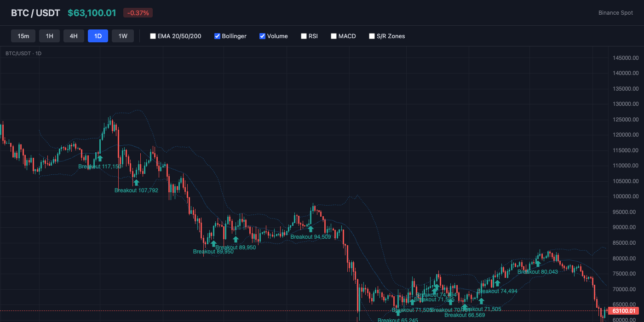This screenshot has height=322, width=644.
Task: Click the 130000.00 price axis label
Action: click(626, 104)
